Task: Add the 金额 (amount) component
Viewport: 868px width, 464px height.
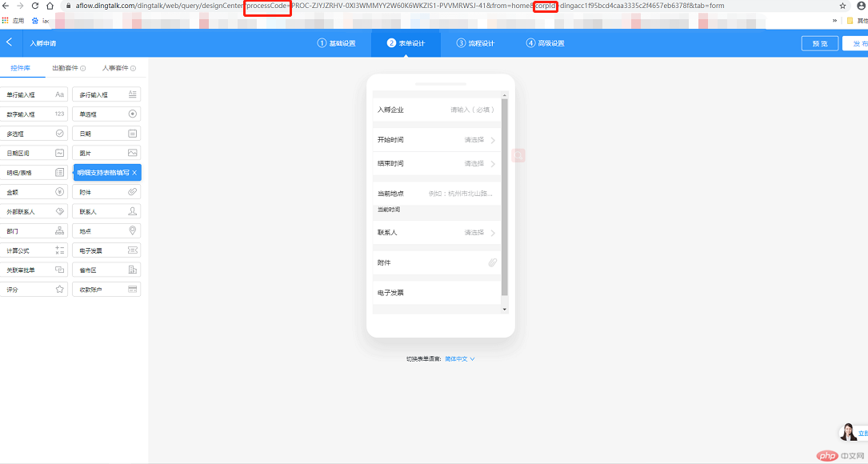Action: 34,191
